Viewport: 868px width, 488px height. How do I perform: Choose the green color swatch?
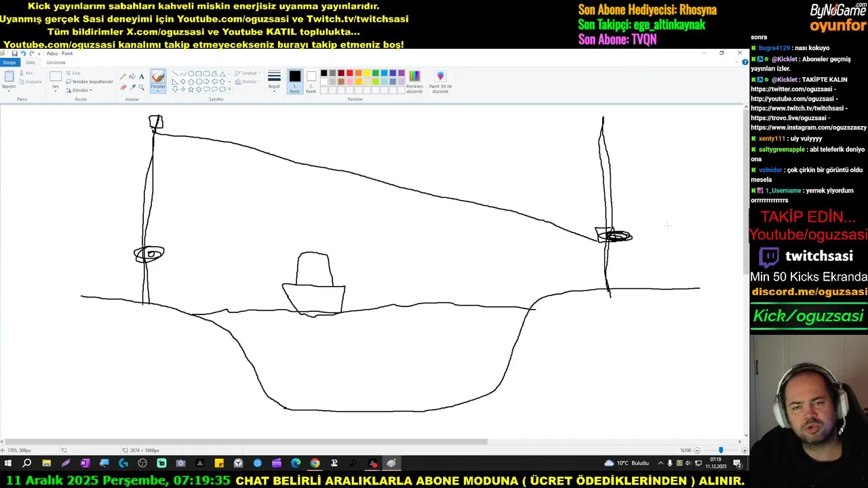click(x=376, y=73)
